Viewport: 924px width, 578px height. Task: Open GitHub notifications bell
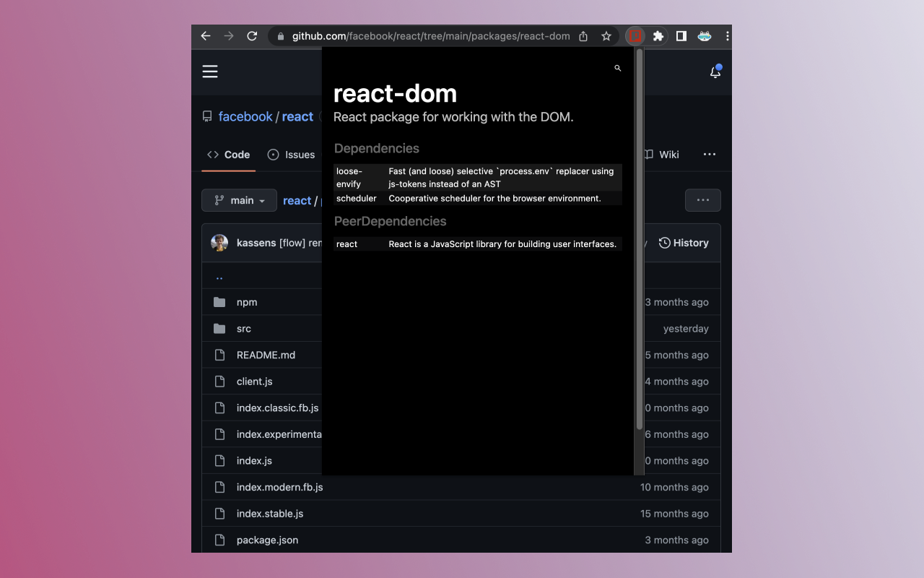[715, 72]
